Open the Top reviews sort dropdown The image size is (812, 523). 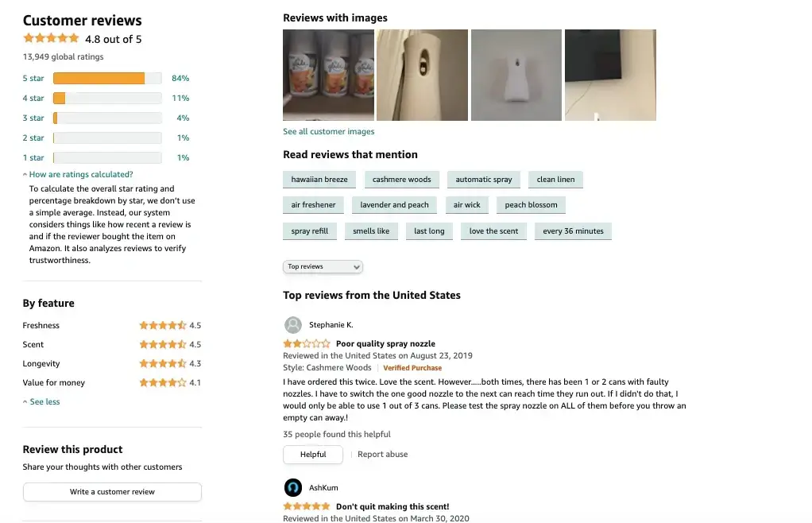point(323,267)
